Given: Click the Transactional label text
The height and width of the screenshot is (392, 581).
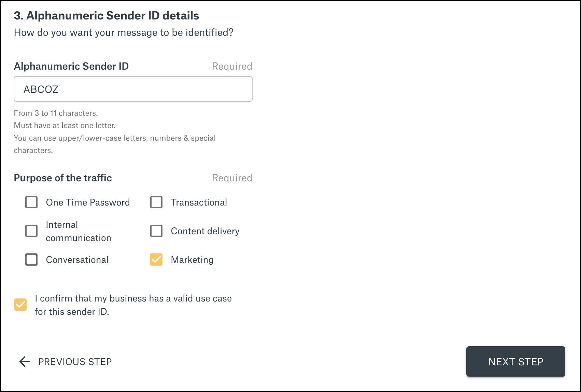Looking at the screenshot, I should (x=199, y=202).
